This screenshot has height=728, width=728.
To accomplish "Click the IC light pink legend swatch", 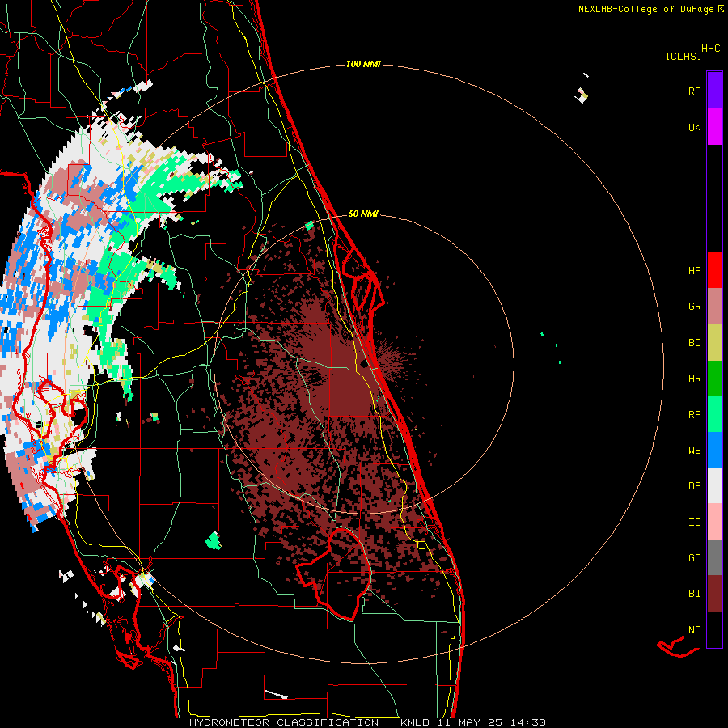I will click(714, 522).
